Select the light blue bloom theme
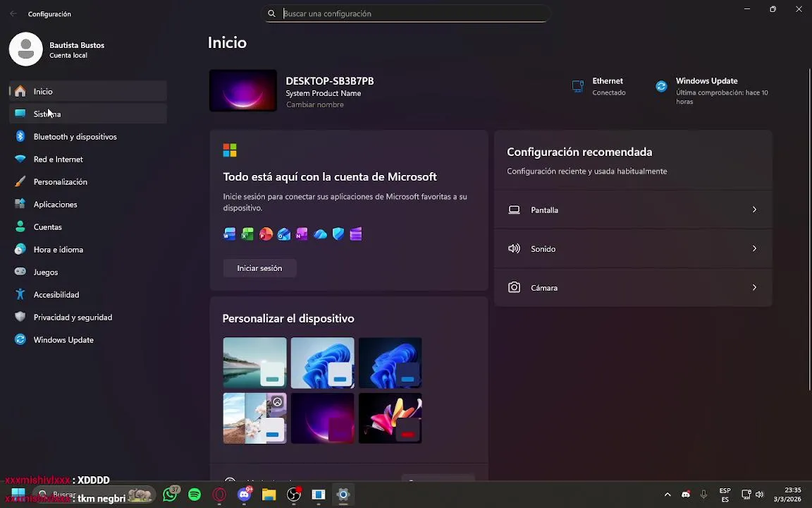 [x=323, y=363]
